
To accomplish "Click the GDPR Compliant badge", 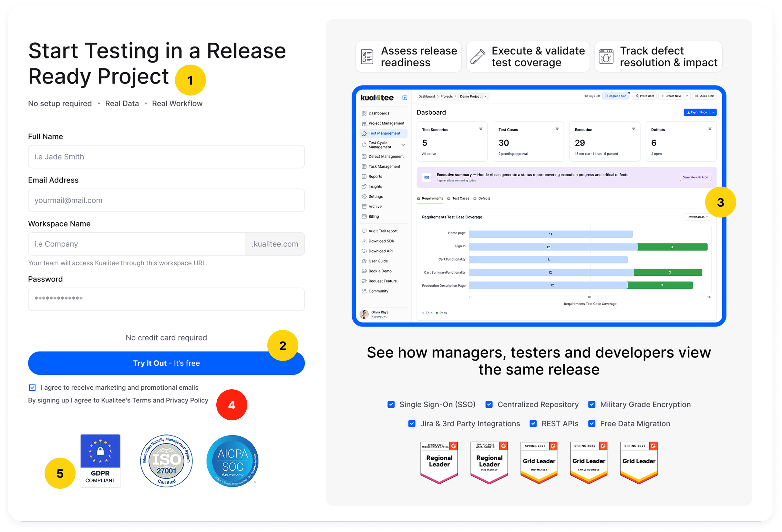I will click(100, 461).
